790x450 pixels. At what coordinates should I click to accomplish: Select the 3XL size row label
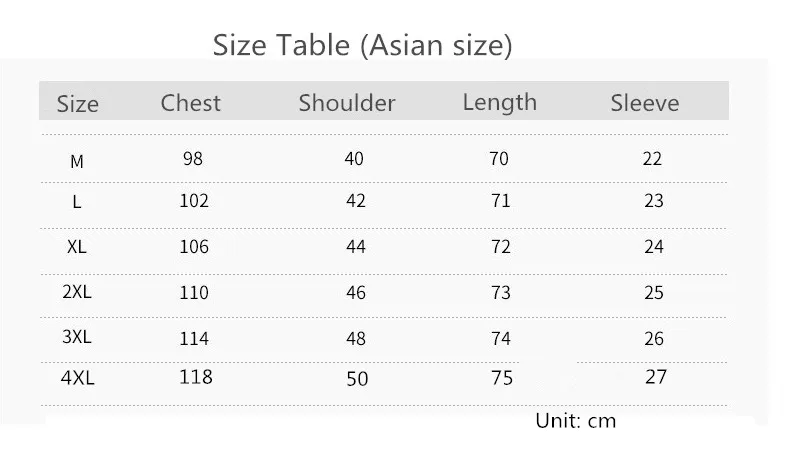pyautogui.click(x=77, y=336)
